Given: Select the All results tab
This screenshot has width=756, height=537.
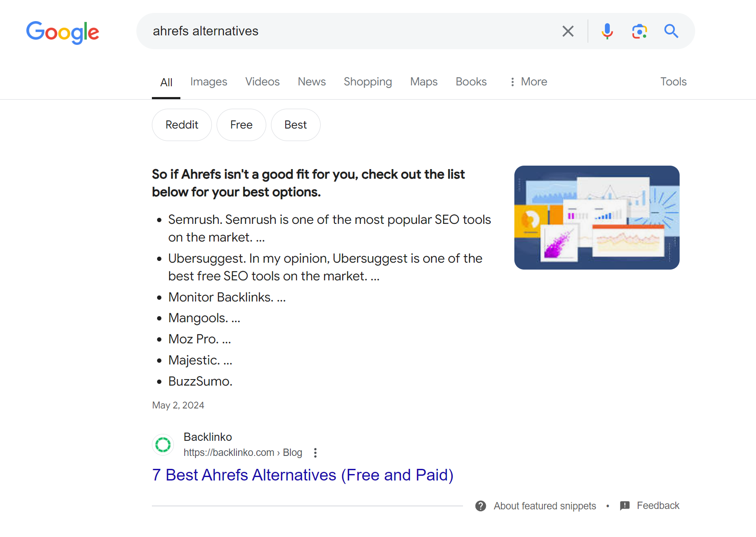Looking at the screenshot, I should (166, 82).
